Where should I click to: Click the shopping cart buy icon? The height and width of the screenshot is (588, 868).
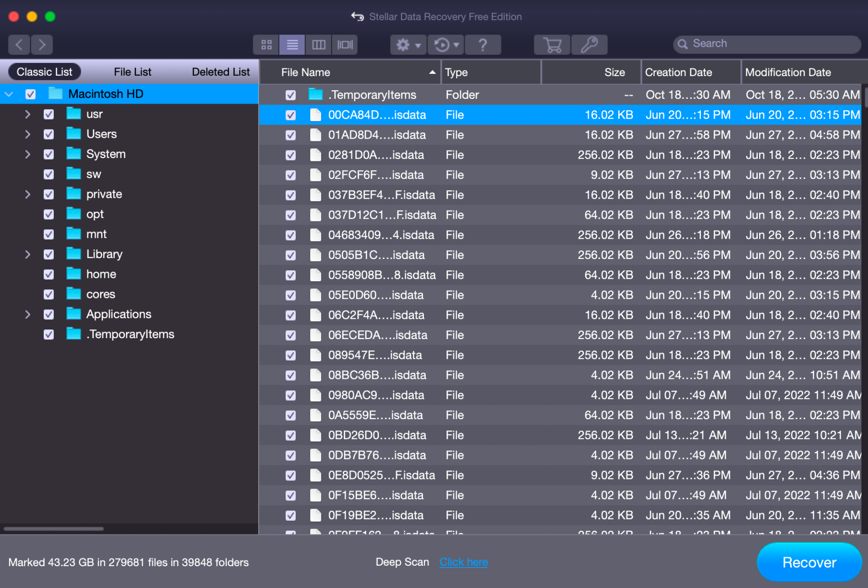552,45
